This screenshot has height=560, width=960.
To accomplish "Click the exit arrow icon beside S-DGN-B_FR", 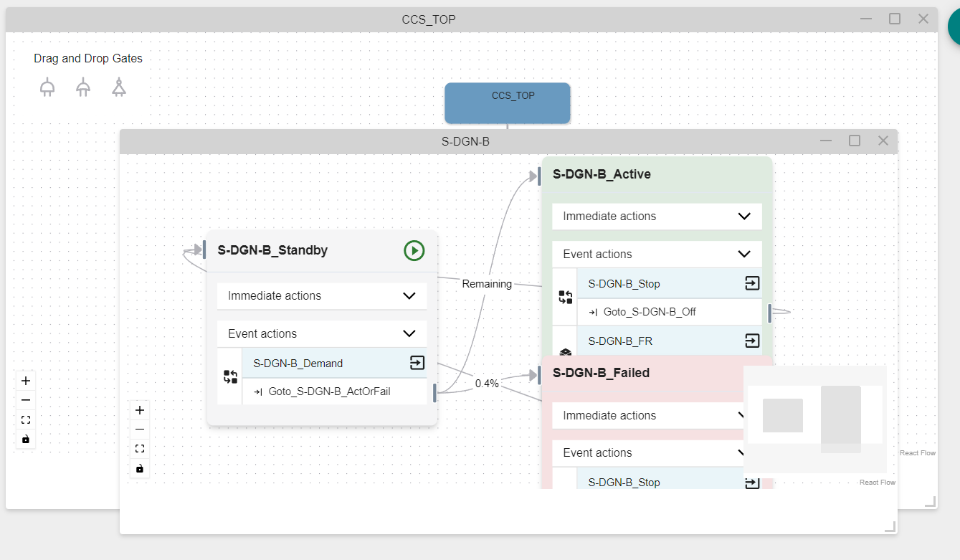I will coord(752,341).
